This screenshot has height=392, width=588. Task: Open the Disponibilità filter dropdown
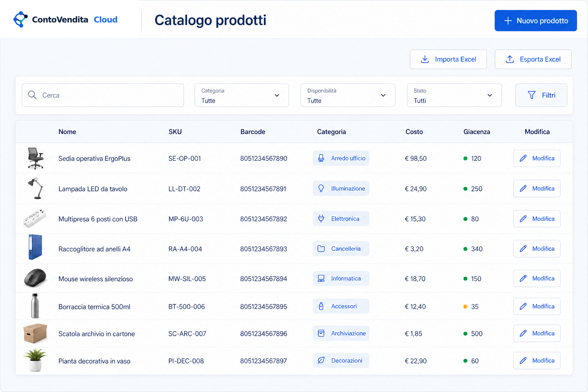tap(348, 95)
